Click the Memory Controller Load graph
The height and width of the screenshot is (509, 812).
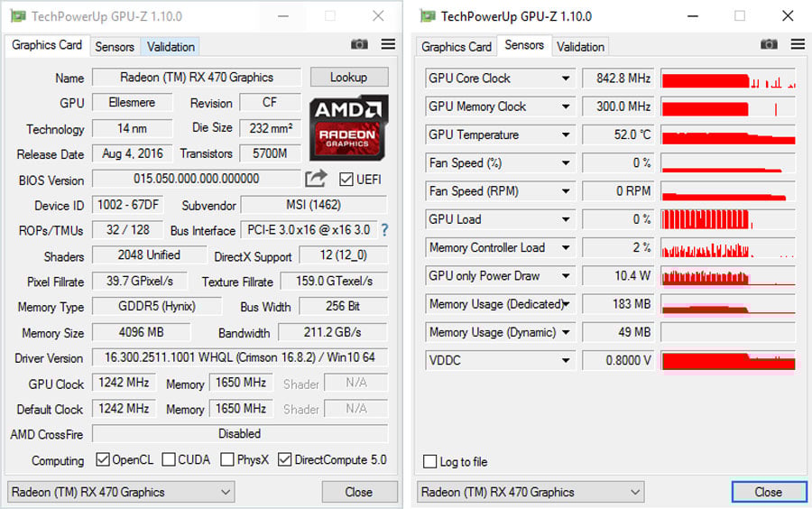(728, 248)
